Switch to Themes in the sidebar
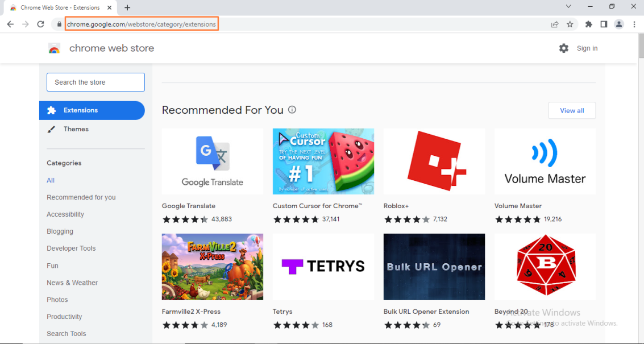This screenshot has width=644, height=344. tap(76, 129)
